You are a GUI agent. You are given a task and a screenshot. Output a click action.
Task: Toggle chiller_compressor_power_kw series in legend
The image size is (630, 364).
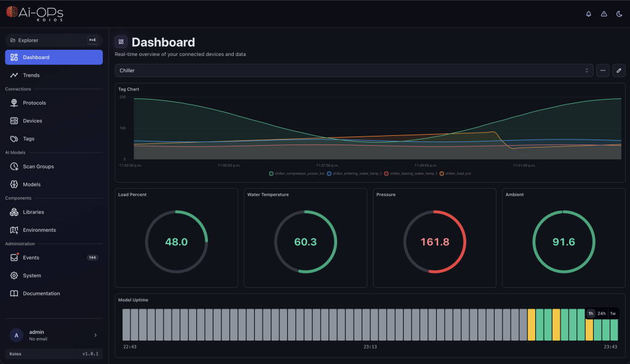297,173
